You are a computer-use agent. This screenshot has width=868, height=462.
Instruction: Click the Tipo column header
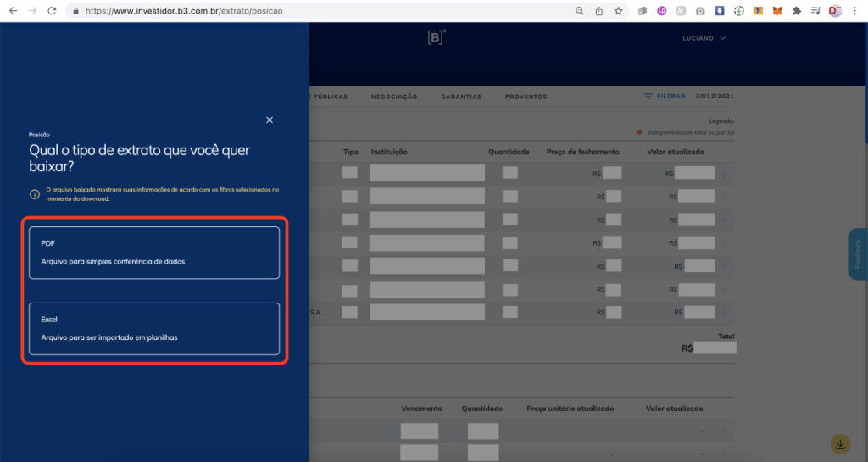tap(350, 152)
